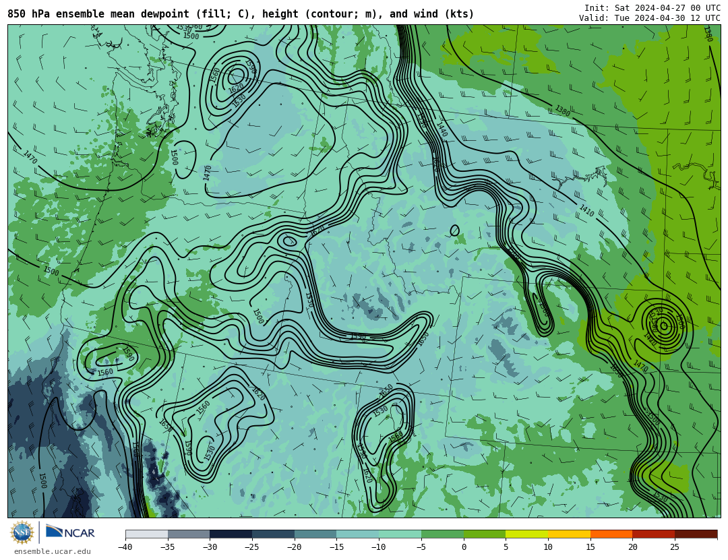Pick the -35 to -30 gray colorbar swatch
Viewport: 728px width, 560px height.
tap(189, 534)
